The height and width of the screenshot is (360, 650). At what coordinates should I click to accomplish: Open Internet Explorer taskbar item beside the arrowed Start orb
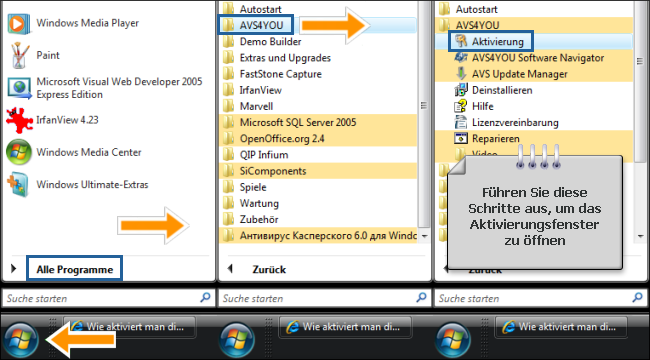coord(129,327)
